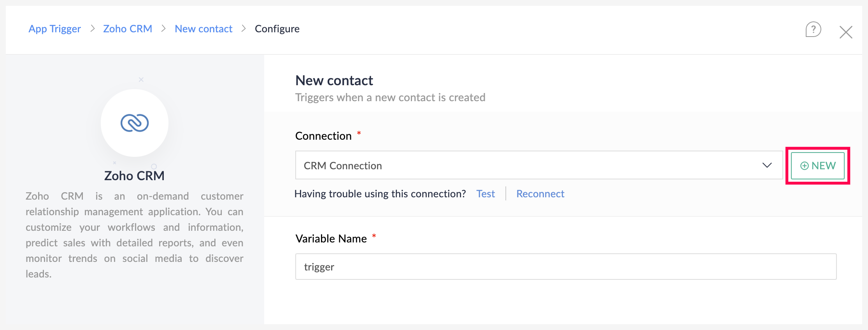Click the Connection field label

point(323,136)
